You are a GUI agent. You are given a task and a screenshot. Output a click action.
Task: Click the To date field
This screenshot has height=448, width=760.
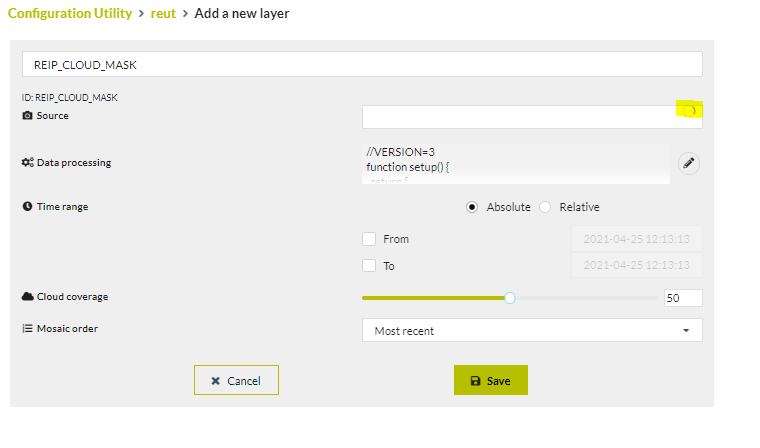pyautogui.click(x=636, y=265)
